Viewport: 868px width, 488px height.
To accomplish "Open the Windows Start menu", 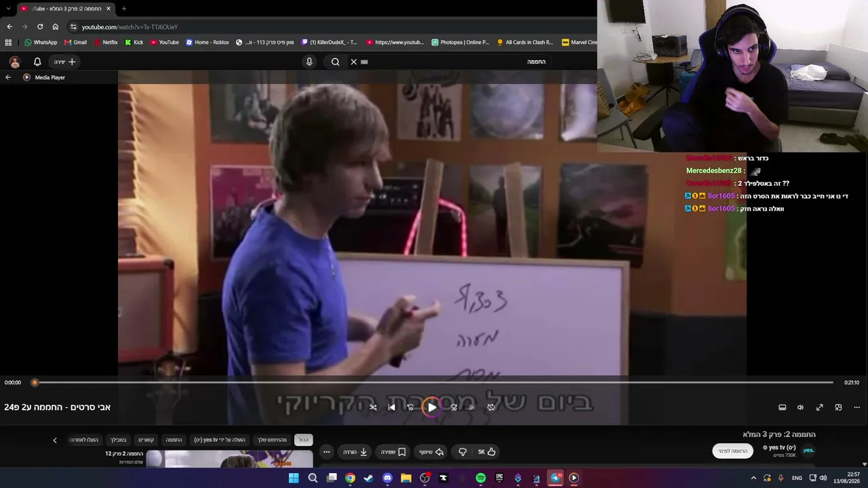I will tap(294, 478).
